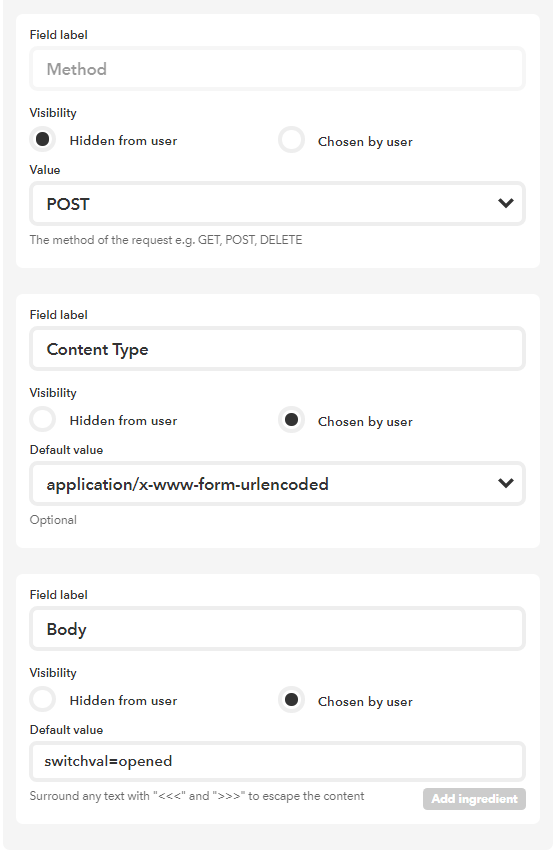The image size is (557, 854).
Task: Click the Add ingredient button
Action: click(474, 799)
